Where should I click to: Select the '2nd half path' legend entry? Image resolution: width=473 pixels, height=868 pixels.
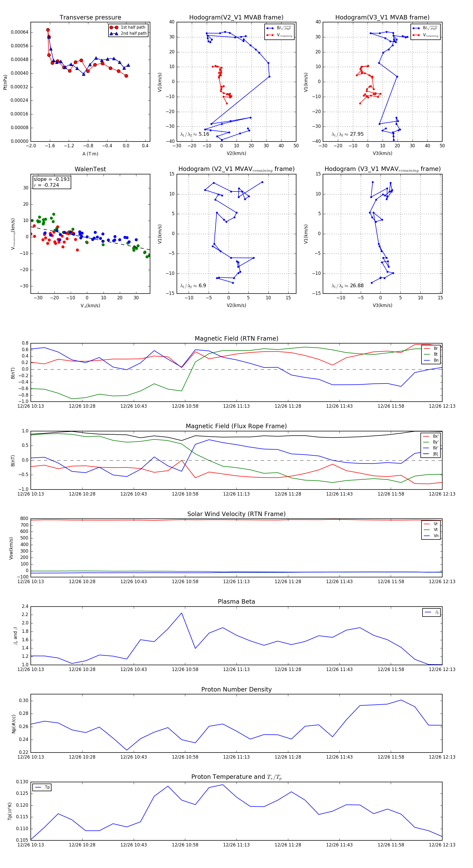pyautogui.click(x=128, y=33)
